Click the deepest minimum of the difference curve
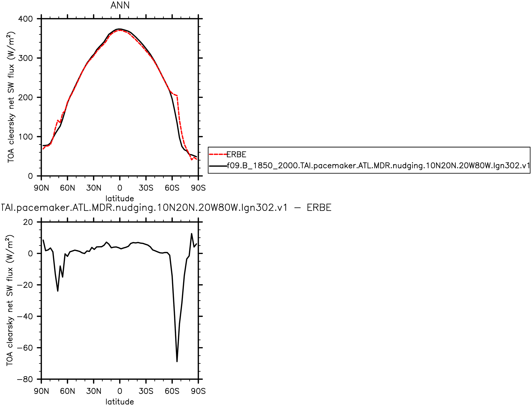Viewport: 532px width, 406px height. (x=177, y=361)
